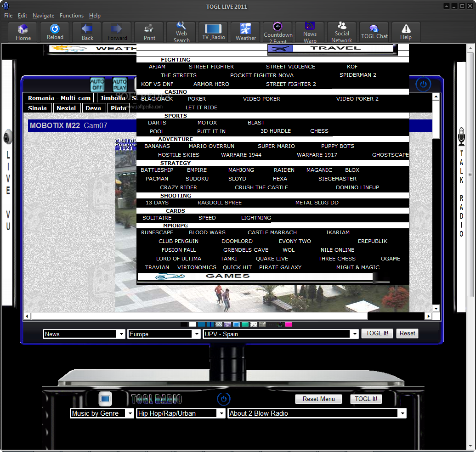Click the TV power icon
Screen dimensions: 476x452
[423, 85]
